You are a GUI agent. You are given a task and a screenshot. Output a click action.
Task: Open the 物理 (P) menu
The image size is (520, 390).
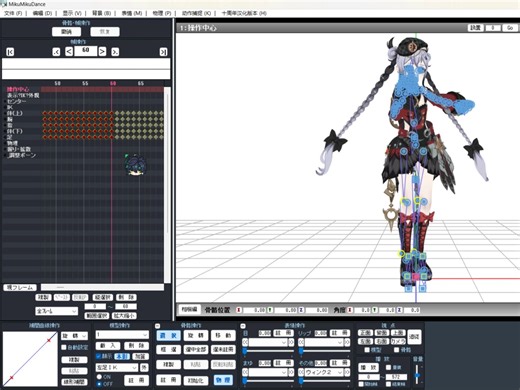click(162, 13)
